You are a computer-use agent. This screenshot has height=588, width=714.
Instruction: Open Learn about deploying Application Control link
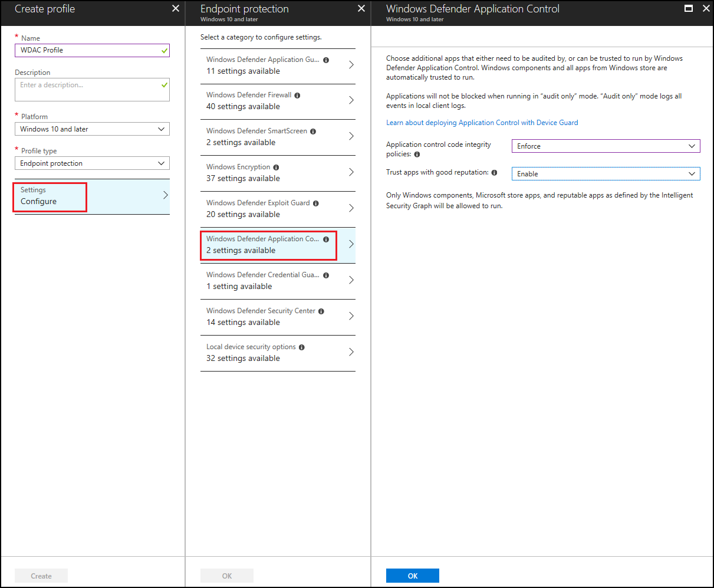coord(482,123)
